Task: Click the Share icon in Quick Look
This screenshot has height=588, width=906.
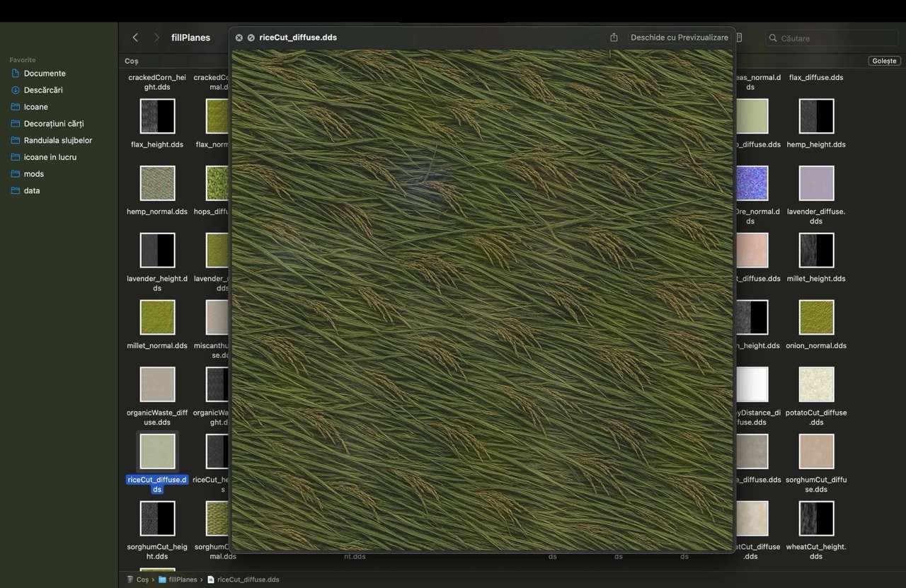Action: coord(614,38)
